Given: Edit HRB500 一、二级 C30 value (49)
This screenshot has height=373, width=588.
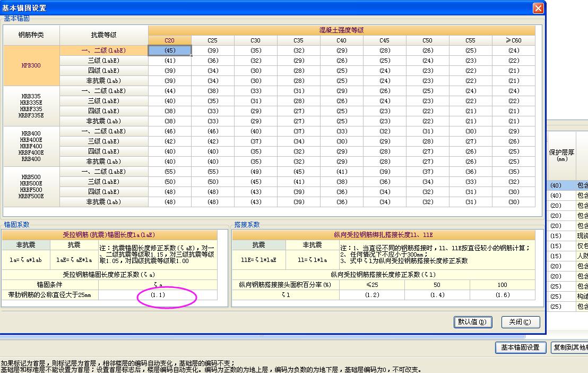Looking at the screenshot, I should (256, 172).
